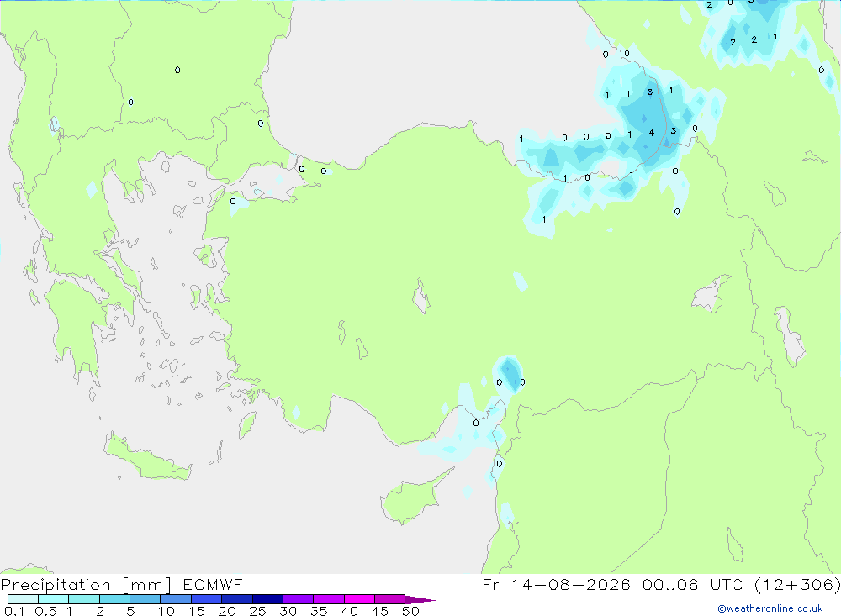Click the '50' legend scale label

pyautogui.click(x=411, y=611)
